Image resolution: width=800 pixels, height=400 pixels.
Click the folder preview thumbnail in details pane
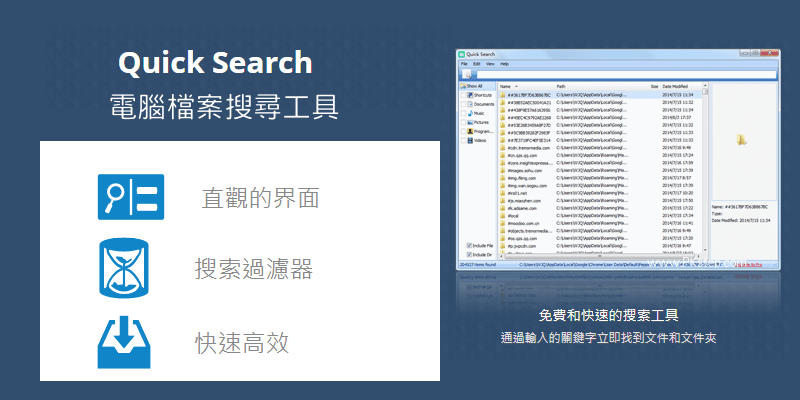pyautogui.click(x=742, y=139)
